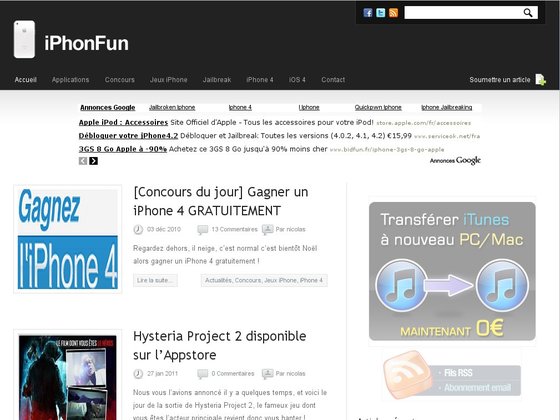Select the iPhone 4 navigation item

click(260, 80)
